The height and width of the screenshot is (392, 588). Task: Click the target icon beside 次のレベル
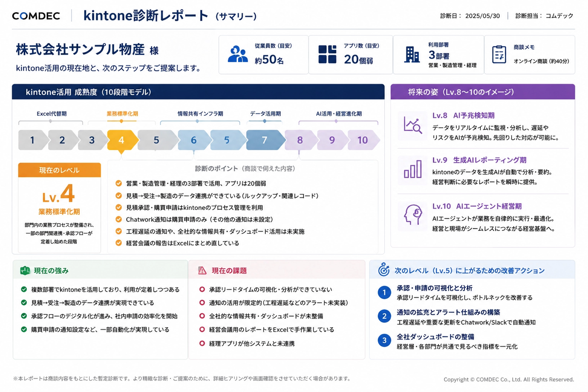pyautogui.click(x=384, y=270)
